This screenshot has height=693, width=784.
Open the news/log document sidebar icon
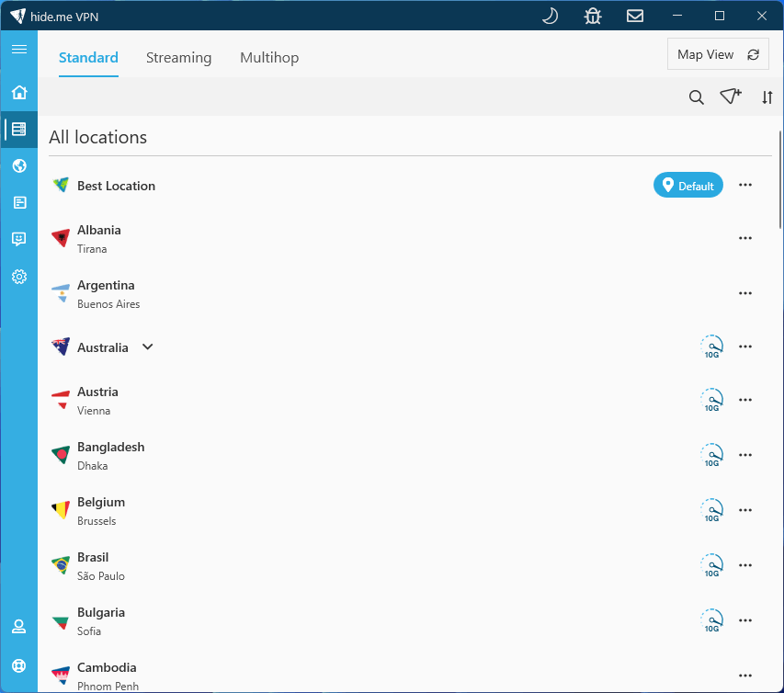(19, 202)
